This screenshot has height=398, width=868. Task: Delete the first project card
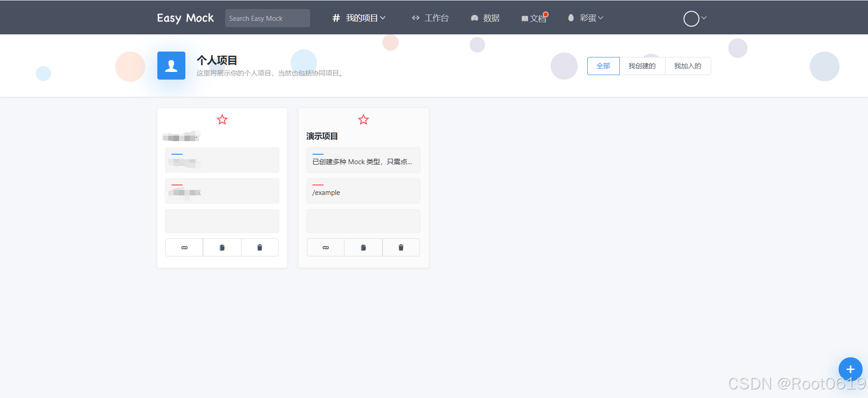click(259, 247)
